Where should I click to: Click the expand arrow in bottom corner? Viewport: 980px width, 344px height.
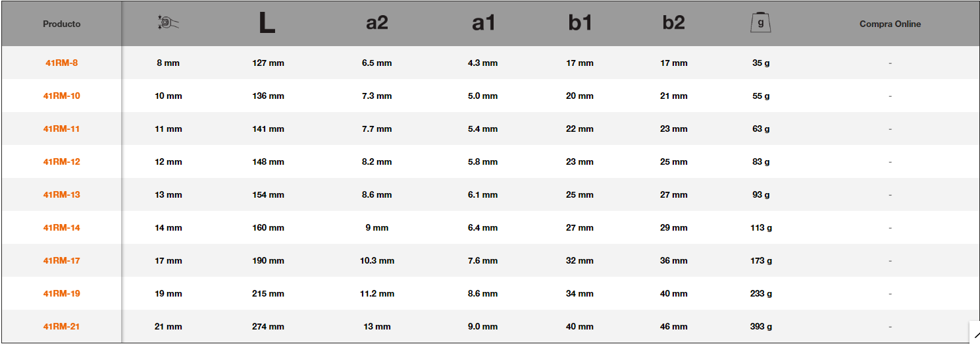pyautogui.click(x=976, y=334)
